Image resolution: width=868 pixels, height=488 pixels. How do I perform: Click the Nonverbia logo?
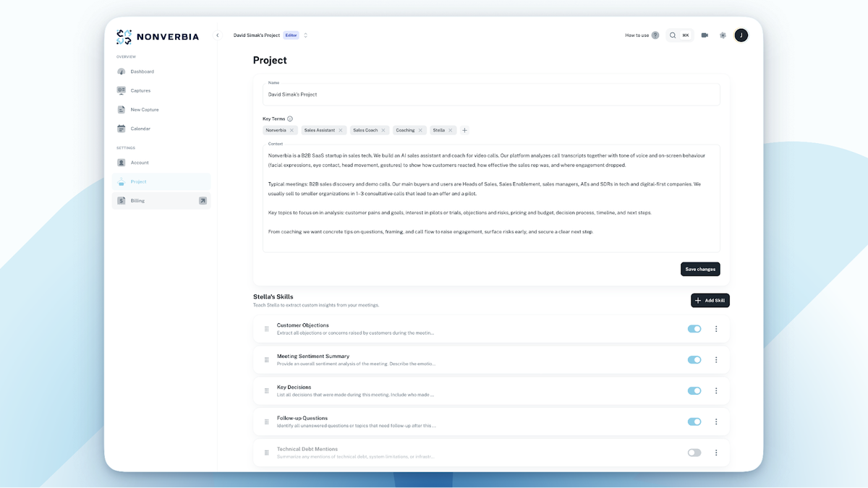(156, 35)
